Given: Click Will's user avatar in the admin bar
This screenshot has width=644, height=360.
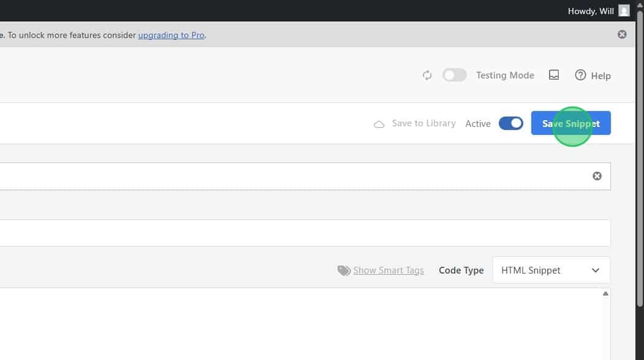Looking at the screenshot, I should click(x=624, y=11).
